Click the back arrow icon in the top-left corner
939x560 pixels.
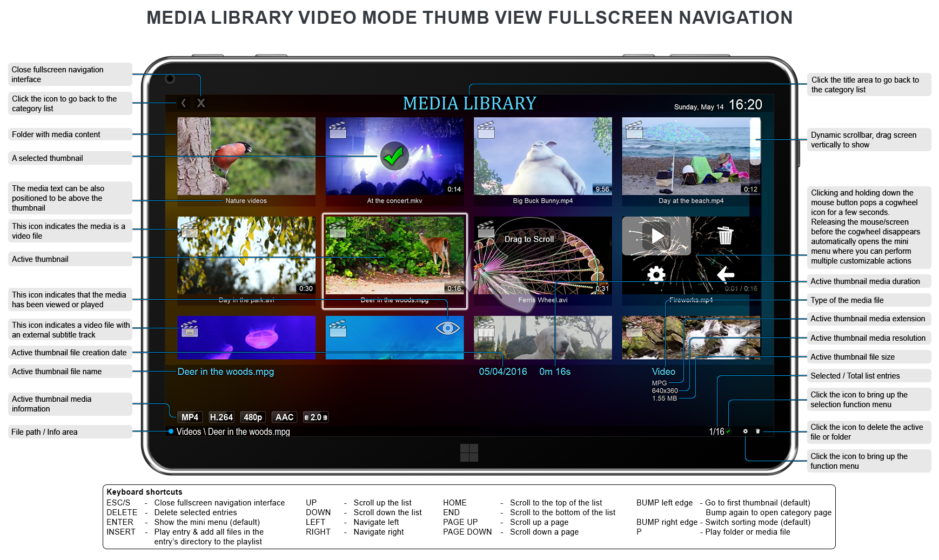tap(184, 103)
